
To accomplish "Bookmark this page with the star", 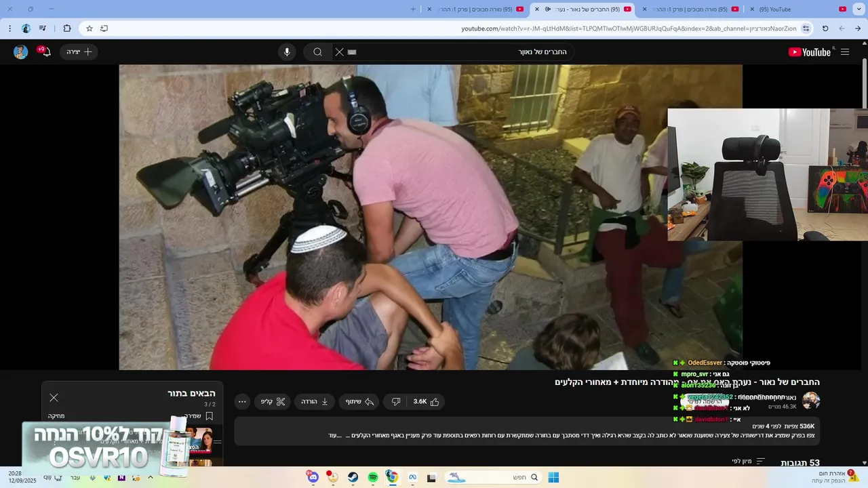I will pyautogui.click(x=89, y=28).
